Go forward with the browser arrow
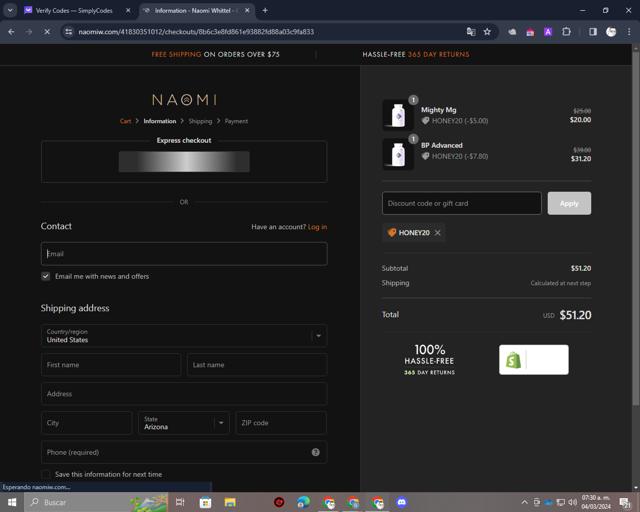 pyautogui.click(x=29, y=31)
